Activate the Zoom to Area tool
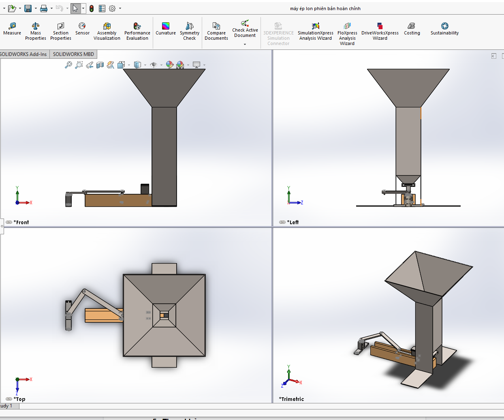This screenshot has height=420, width=504. (79, 65)
